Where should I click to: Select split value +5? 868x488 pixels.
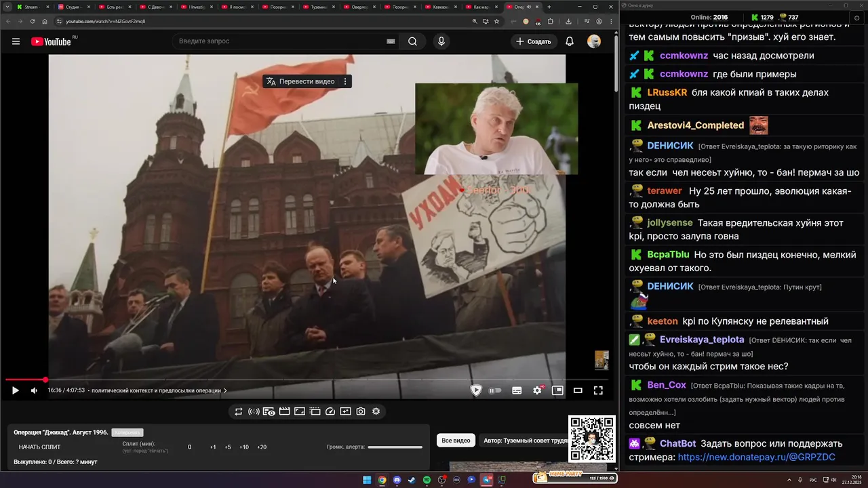[x=228, y=447]
